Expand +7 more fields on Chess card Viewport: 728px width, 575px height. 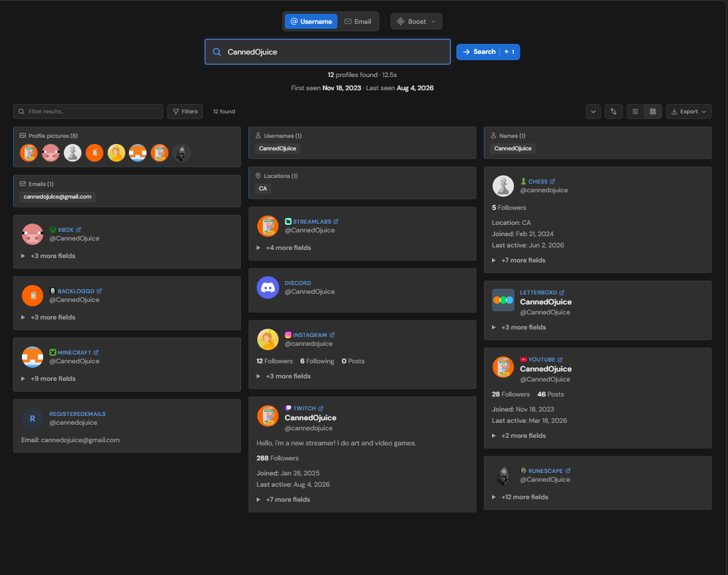pyautogui.click(x=518, y=260)
